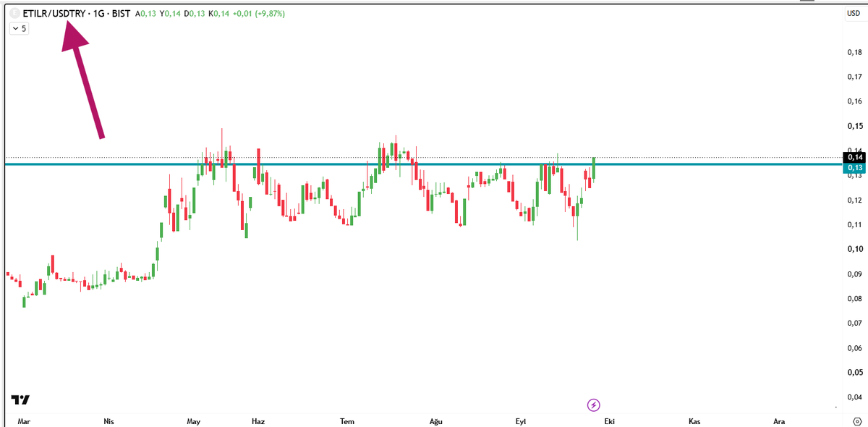
Task: Click the K0,14 close value
Action: [x=219, y=13]
